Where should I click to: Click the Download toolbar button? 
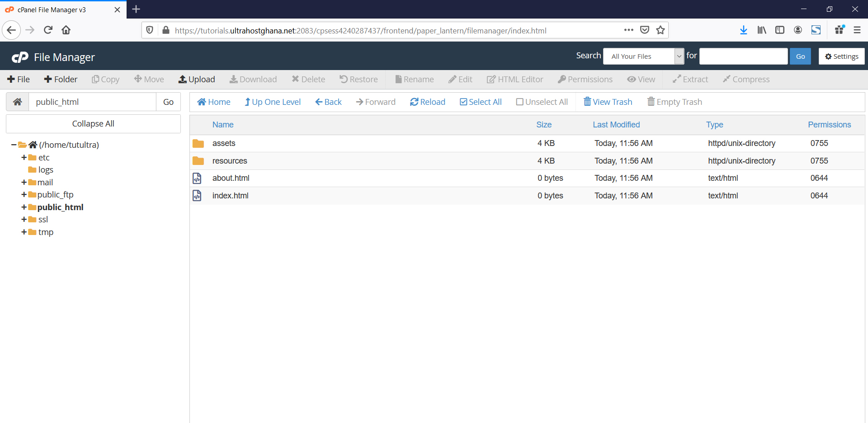pyautogui.click(x=253, y=79)
